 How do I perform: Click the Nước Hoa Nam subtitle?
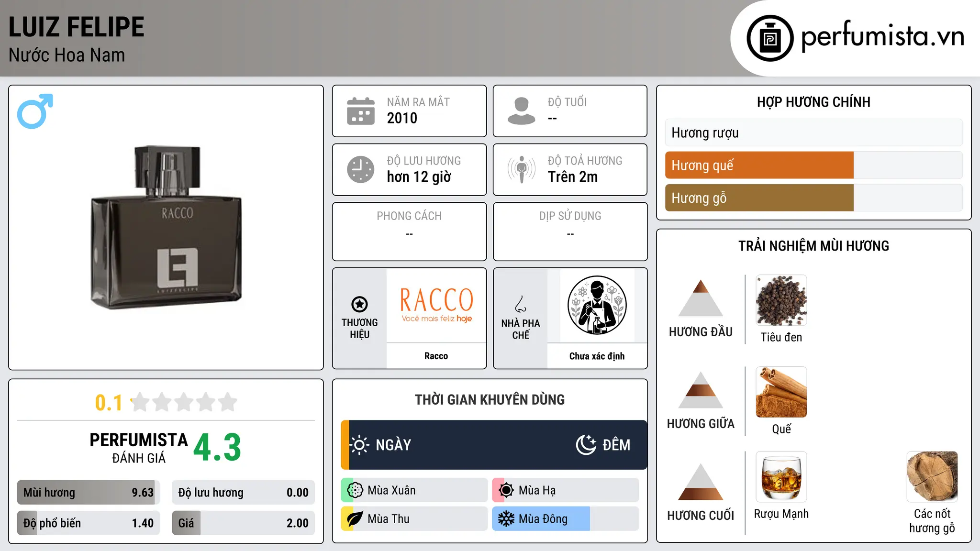tap(67, 55)
